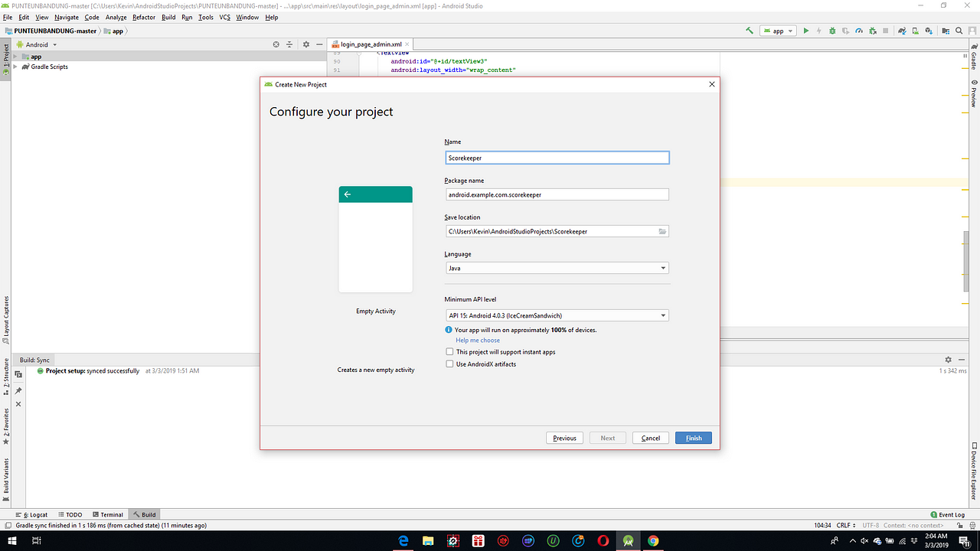The image size is (980, 551).
Task: Start debugging with the green bug icon
Action: 832,31
